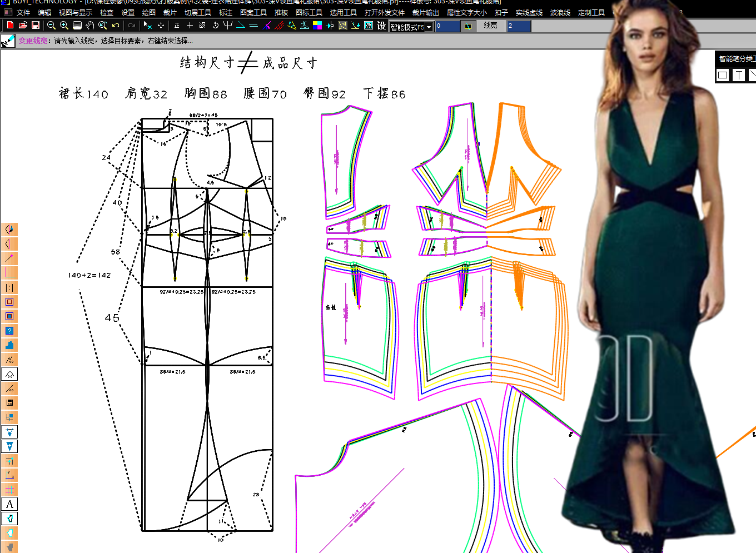Open the 实线虚线 menu
This screenshot has width=756, height=553.
coord(529,12)
